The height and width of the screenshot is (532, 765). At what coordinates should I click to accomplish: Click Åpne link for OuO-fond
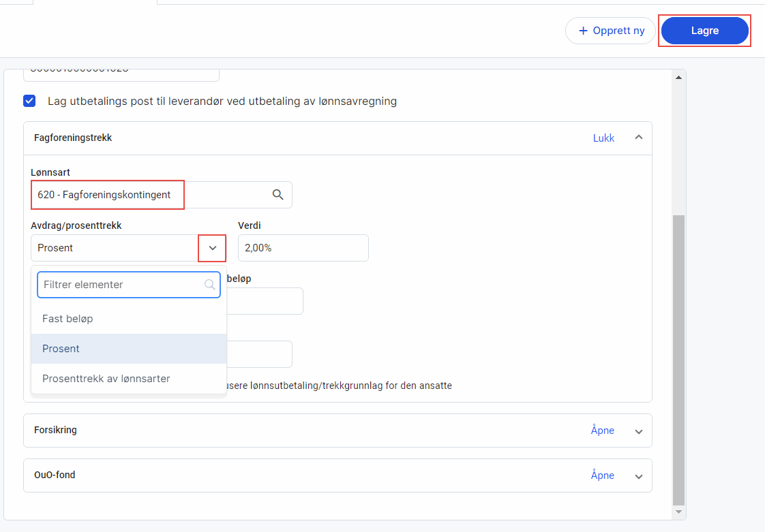(x=602, y=475)
